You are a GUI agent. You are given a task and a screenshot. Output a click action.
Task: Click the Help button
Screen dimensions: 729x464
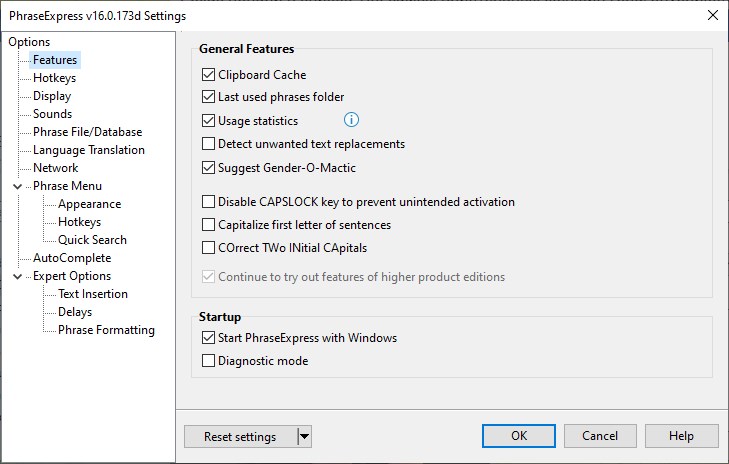click(682, 437)
